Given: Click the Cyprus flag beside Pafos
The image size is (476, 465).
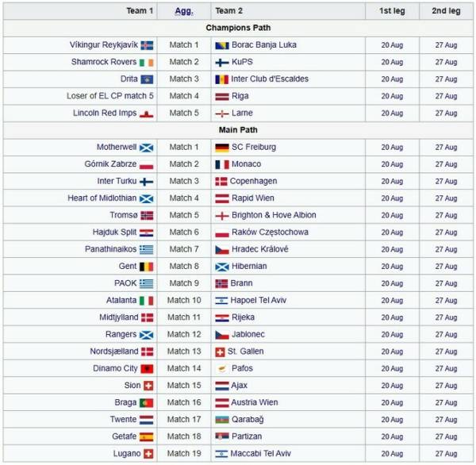Looking at the screenshot, I should (x=222, y=369).
